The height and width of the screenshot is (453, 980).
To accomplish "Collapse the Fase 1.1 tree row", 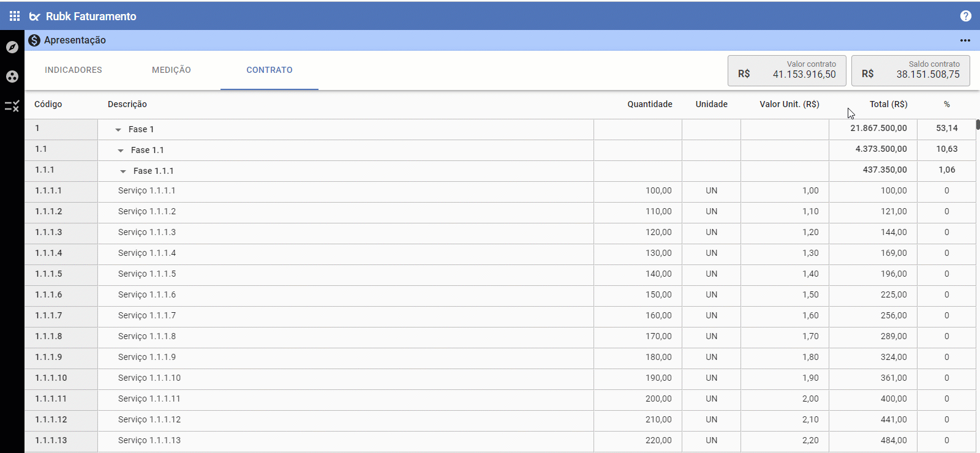I will [x=121, y=151].
